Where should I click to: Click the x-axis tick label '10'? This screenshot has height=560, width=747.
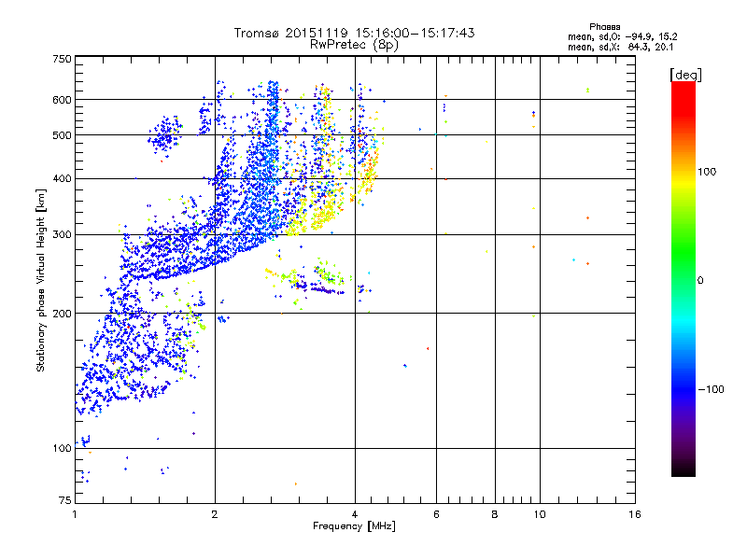(x=540, y=514)
